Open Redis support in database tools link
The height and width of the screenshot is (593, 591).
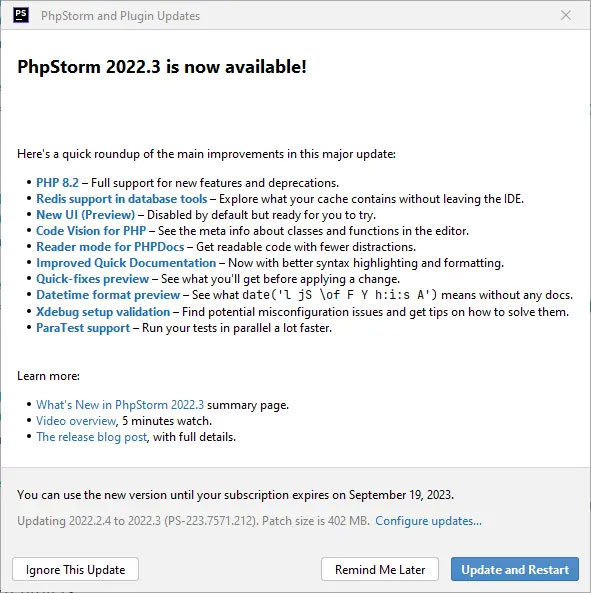click(x=122, y=199)
